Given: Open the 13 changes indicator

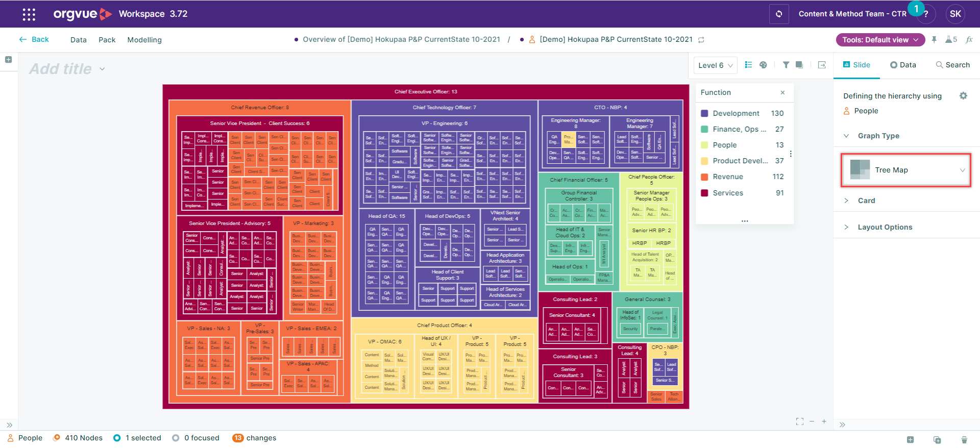Looking at the screenshot, I should point(254,438).
